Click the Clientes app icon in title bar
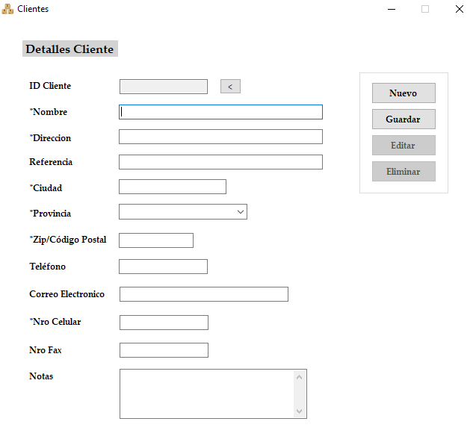 point(8,9)
